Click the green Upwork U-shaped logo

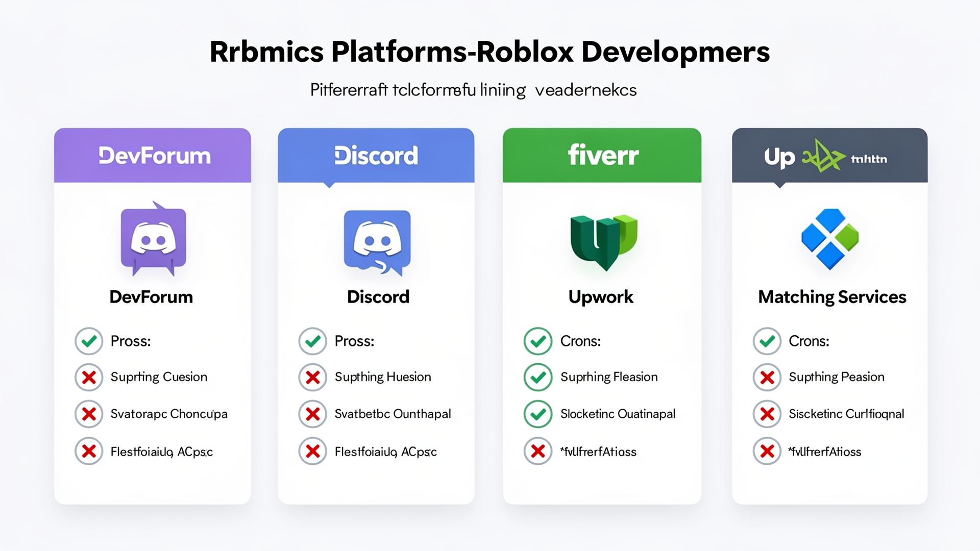[x=604, y=242]
